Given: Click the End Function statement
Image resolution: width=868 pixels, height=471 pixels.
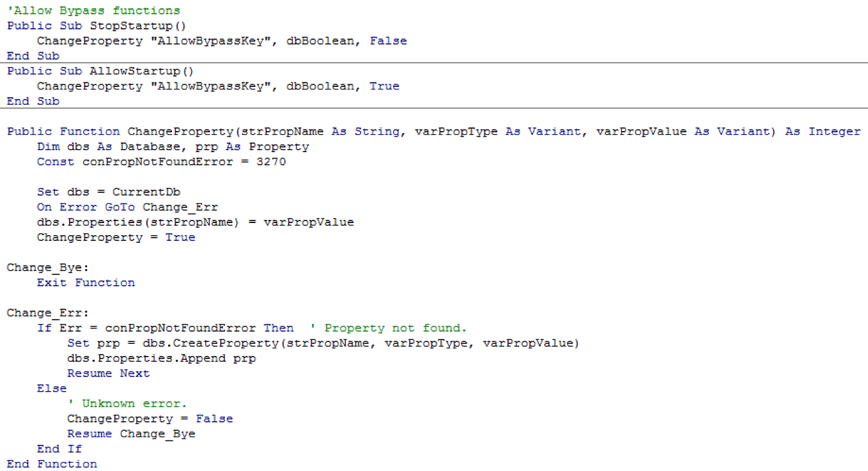Looking at the screenshot, I should pos(51,463).
